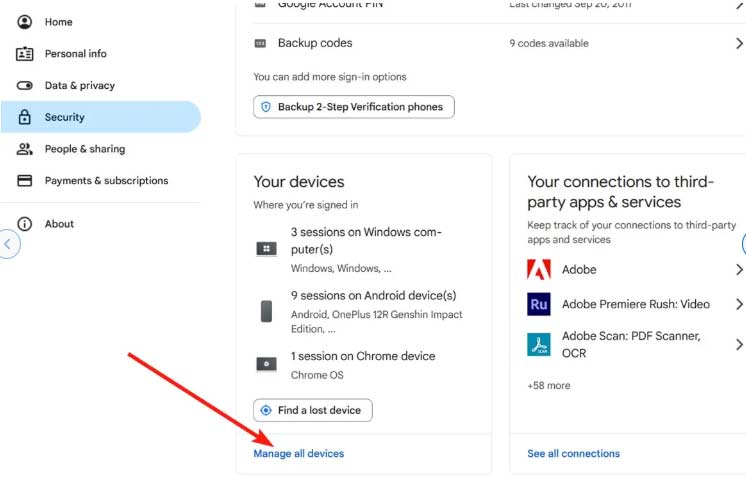Screen dimensions: 746x491
Task: Collapse the sidebar with left arrow
Action: [9, 244]
